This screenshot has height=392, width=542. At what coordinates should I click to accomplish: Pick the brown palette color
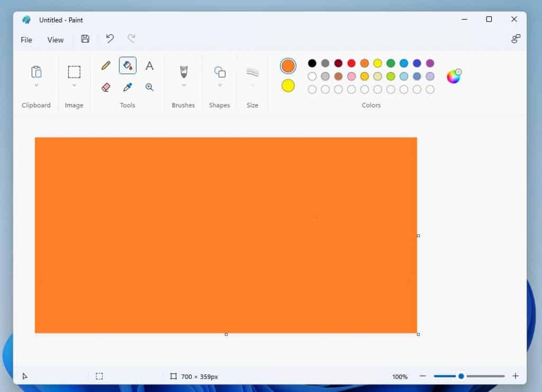pyautogui.click(x=338, y=76)
